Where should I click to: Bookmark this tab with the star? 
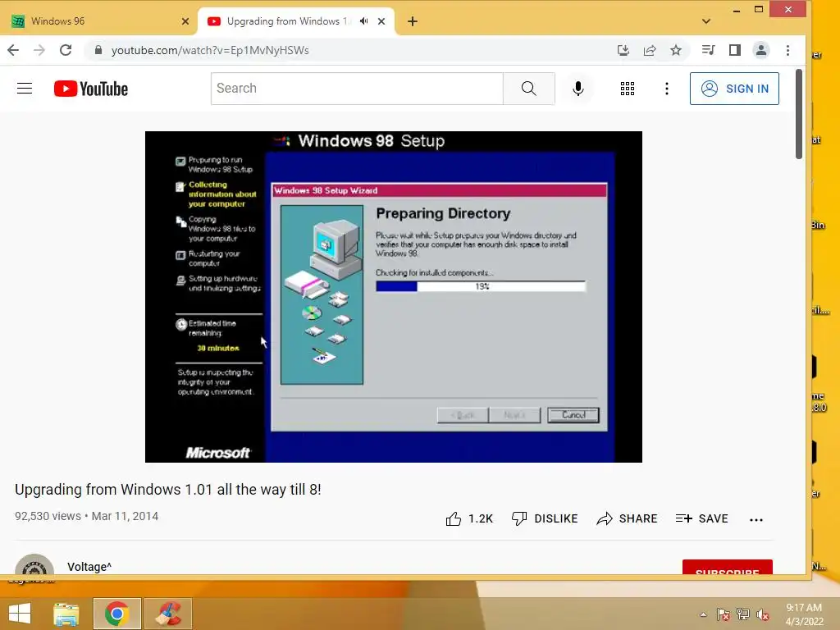[676, 50]
